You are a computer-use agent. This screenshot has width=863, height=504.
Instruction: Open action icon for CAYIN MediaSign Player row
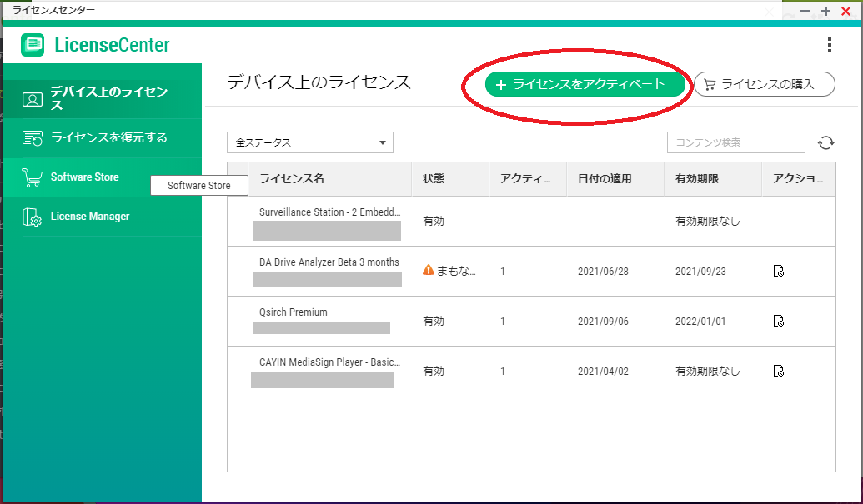tap(778, 371)
